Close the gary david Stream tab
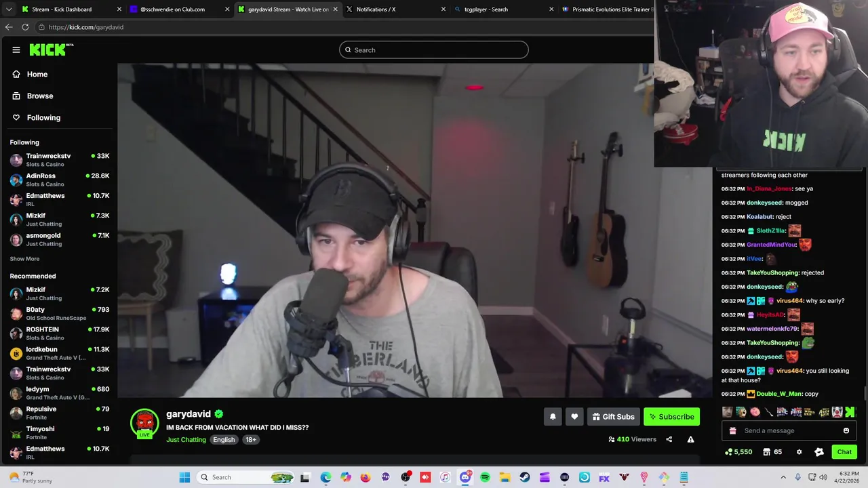Viewport: 868px width, 488px height. [x=335, y=9]
